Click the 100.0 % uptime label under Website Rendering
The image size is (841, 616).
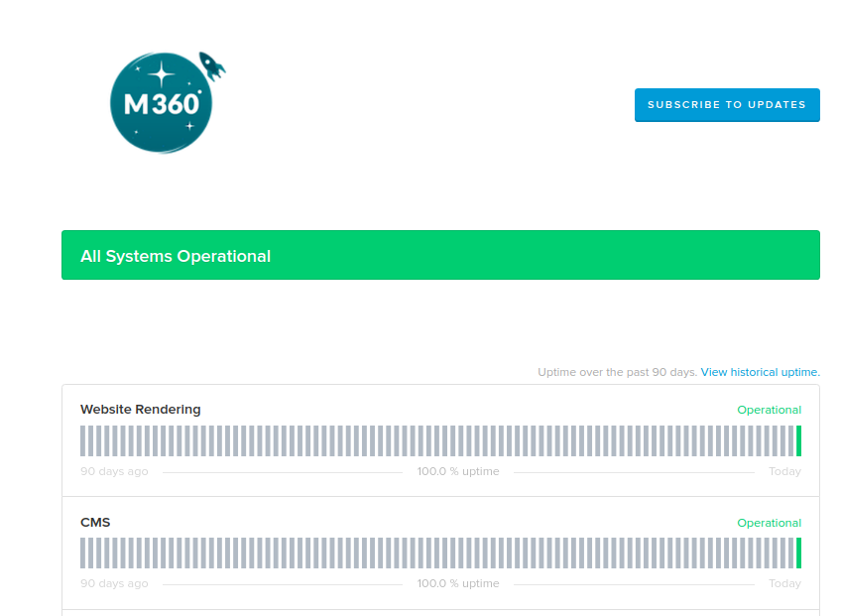pyautogui.click(x=457, y=471)
